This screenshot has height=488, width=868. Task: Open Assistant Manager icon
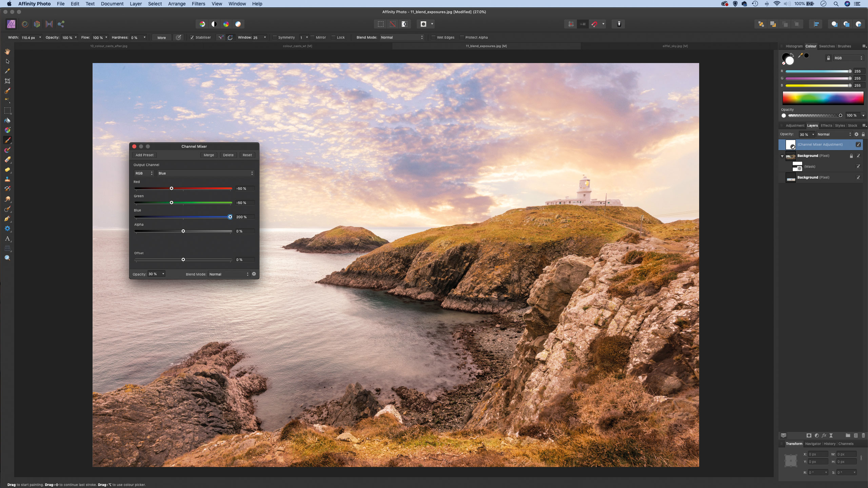tap(619, 24)
